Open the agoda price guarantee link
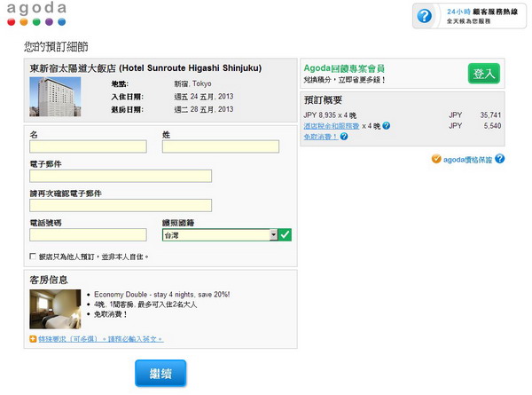This screenshot has height=395, width=532. pos(467,160)
